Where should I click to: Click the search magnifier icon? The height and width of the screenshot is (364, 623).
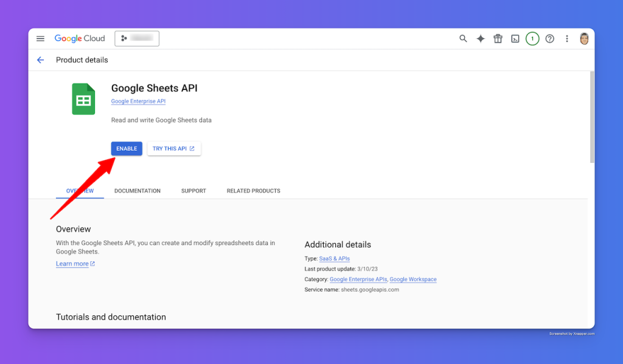[x=463, y=38]
